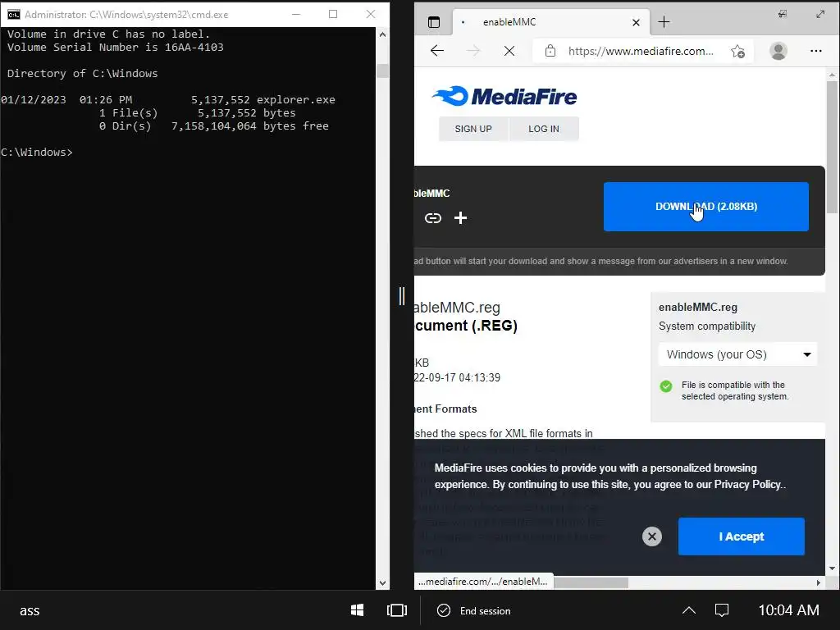This screenshot has height=630, width=840.
Task: Click the 10:04 AM taskbar clock
Action: [788, 610]
